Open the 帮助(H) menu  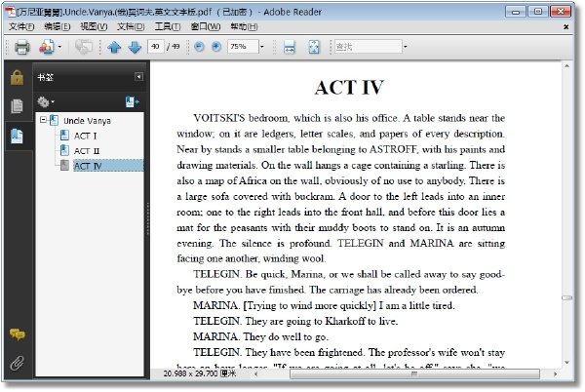[x=244, y=26]
